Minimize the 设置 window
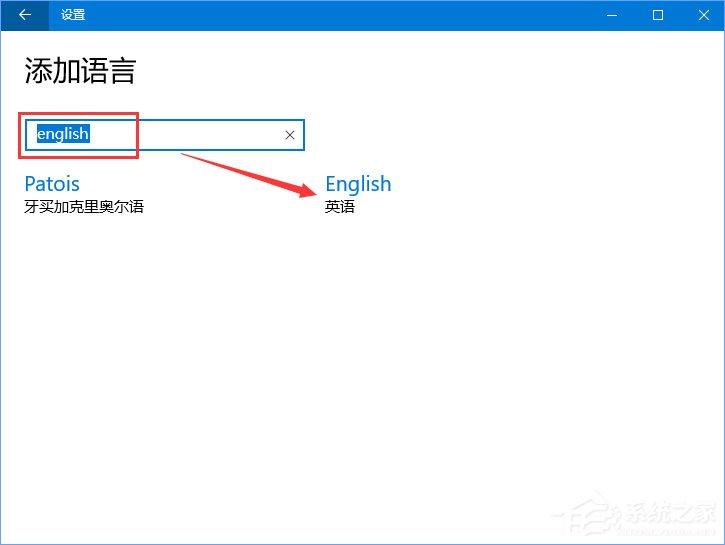725x545 pixels. [x=613, y=15]
